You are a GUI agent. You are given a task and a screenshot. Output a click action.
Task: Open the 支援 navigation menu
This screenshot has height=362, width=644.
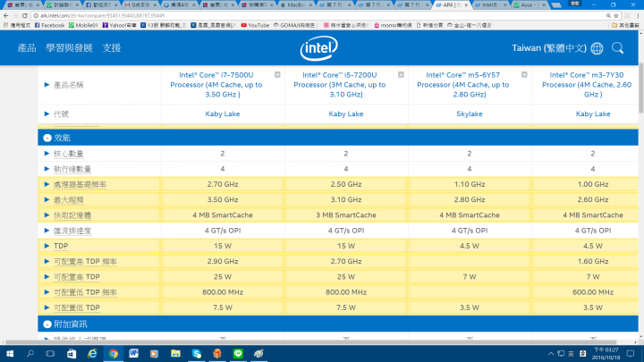point(111,48)
